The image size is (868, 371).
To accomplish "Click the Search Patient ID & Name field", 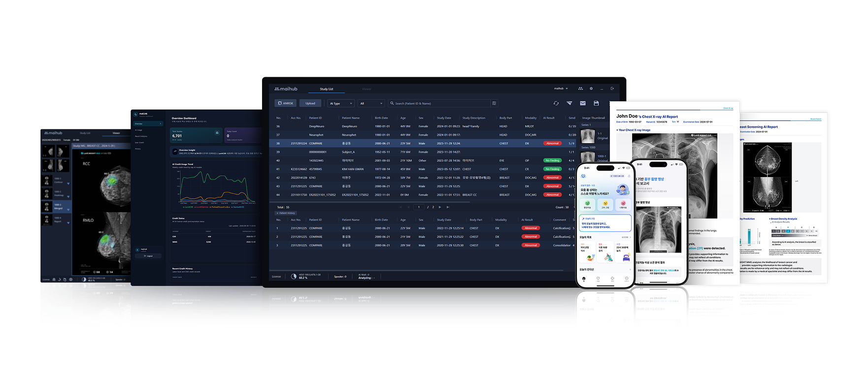I will (x=439, y=103).
